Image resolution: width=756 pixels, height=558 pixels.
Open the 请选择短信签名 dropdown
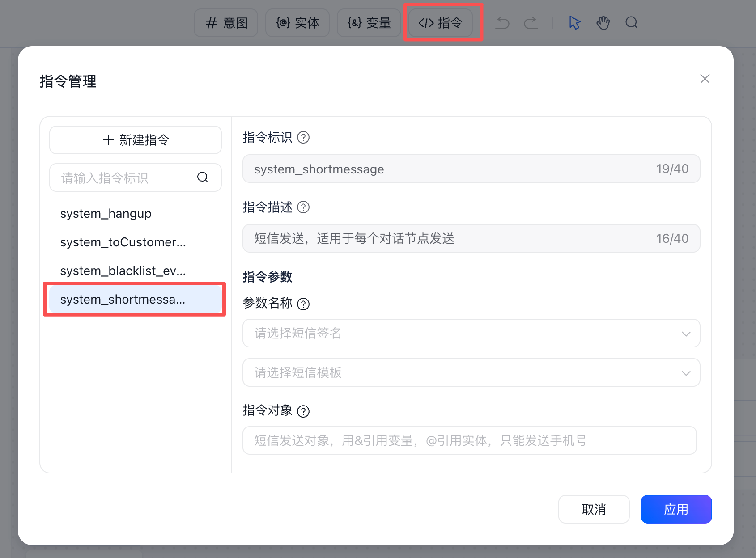click(x=471, y=333)
